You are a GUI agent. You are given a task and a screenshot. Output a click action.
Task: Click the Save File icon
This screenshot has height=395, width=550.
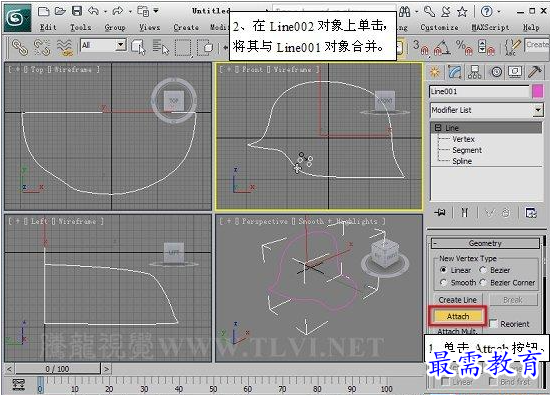[77, 11]
